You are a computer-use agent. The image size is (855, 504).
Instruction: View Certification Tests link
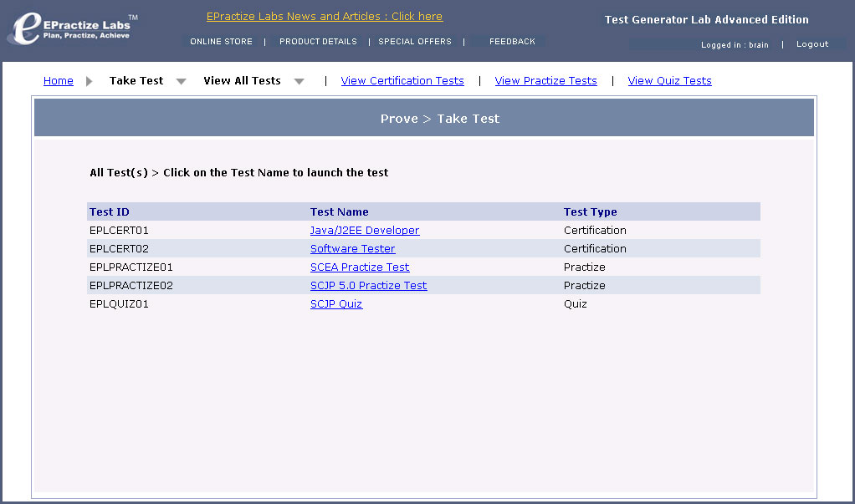click(402, 80)
